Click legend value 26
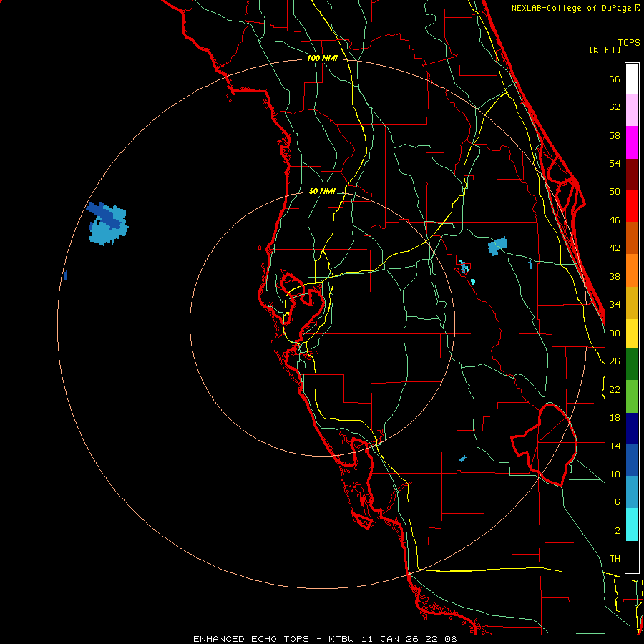 pyautogui.click(x=615, y=361)
